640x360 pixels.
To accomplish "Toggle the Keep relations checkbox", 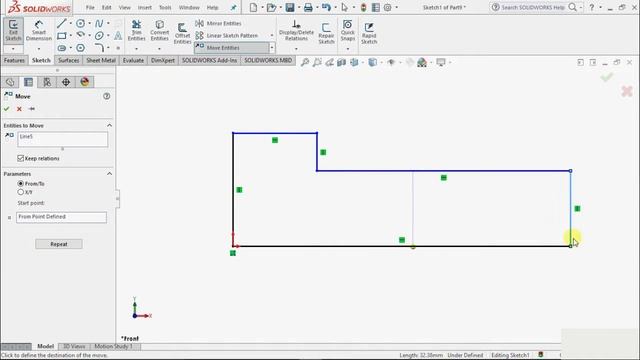I will [x=20, y=158].
